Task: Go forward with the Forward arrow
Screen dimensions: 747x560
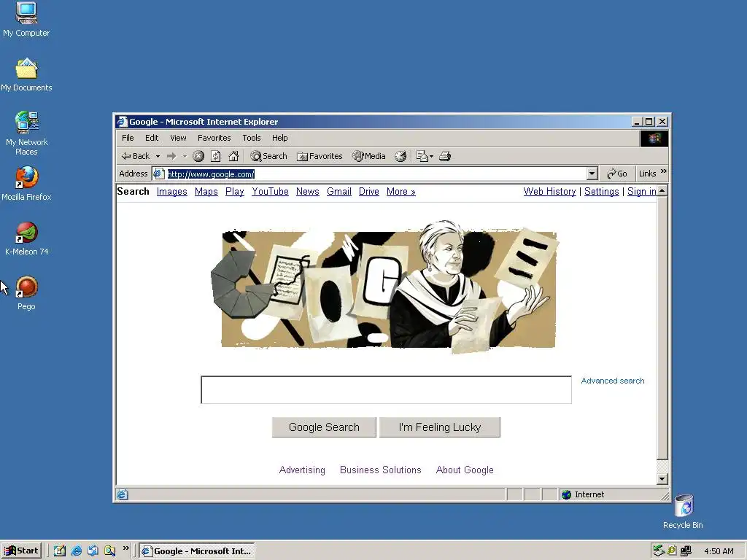Action: [171, 156]
